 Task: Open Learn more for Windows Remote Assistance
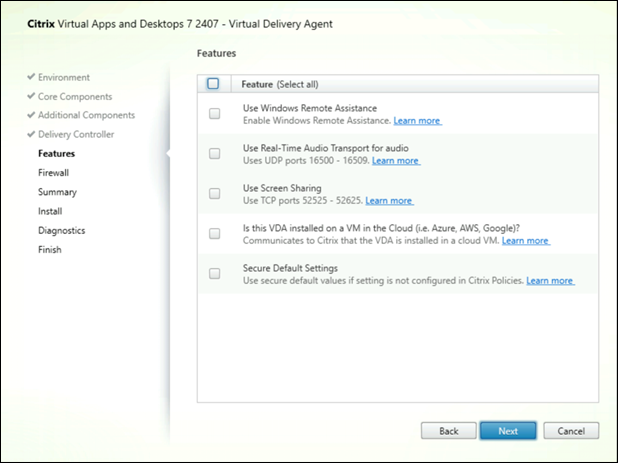click(417, 120)
